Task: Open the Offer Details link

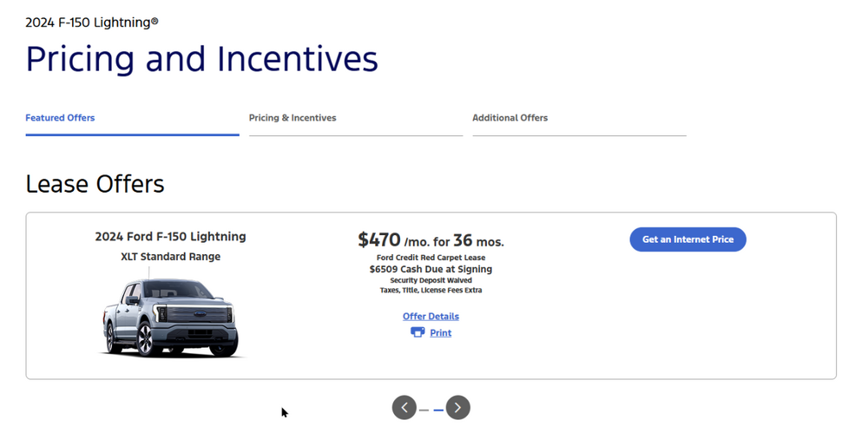Action: click(x=431, y=317)
